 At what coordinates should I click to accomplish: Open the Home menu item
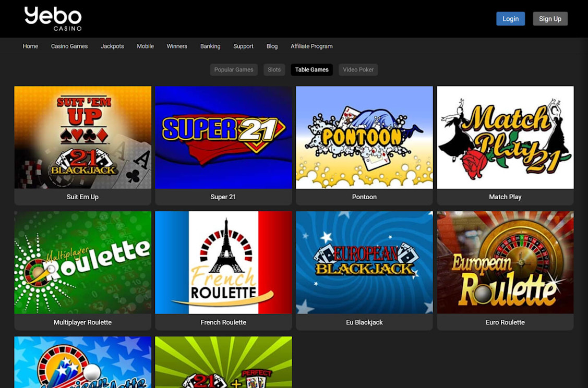click(x=30, y=46)
